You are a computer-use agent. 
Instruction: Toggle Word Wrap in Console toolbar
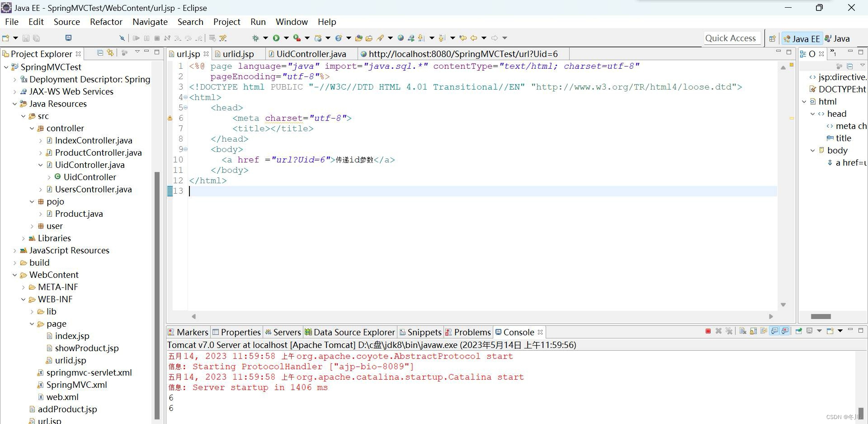(764, 331)
